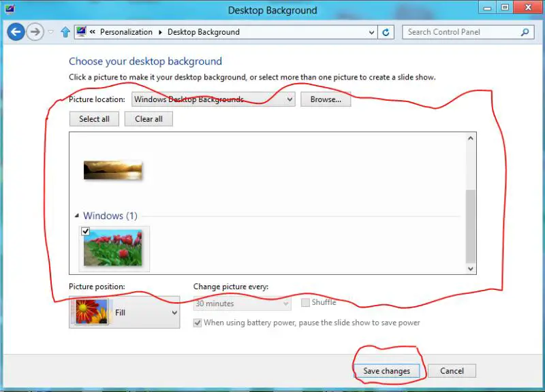This screenshot has height=392, width=545.
Task: Click the Control Panel icon in the address bar
Action: tap(81, 31)
